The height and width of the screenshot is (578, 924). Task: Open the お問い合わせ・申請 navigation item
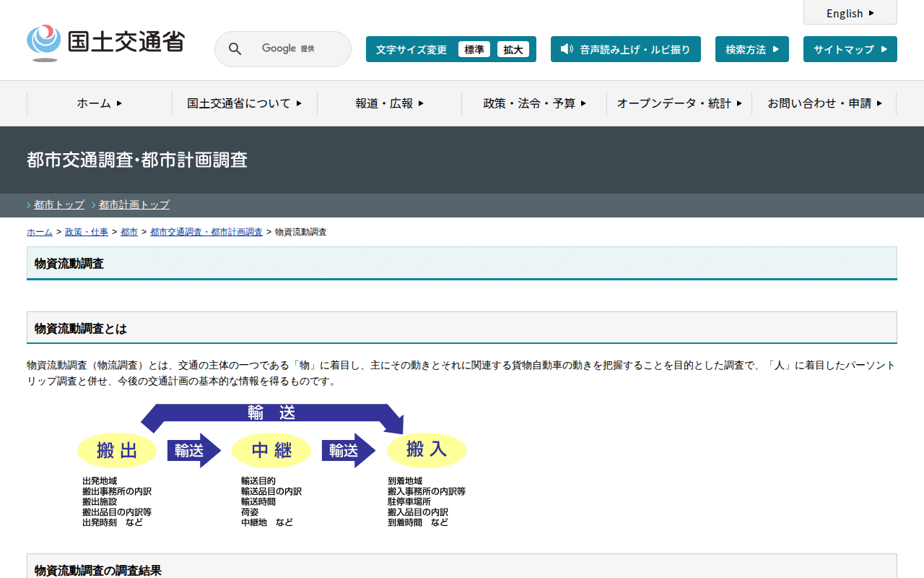[x=824, y=103]
